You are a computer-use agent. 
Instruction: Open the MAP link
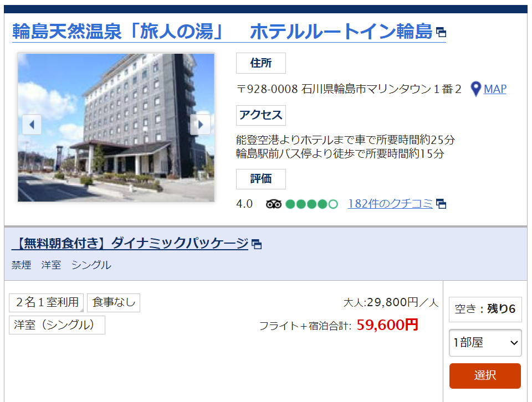point(495,89)
